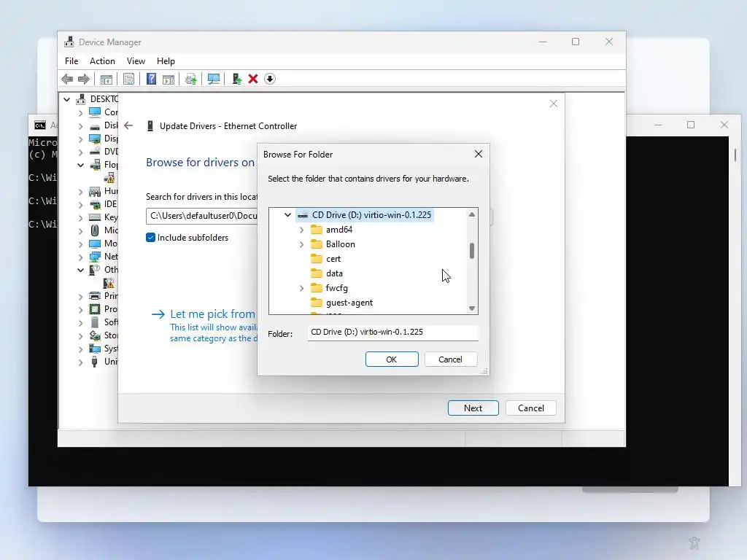Click Scan for hardware changes monitor icon
The height and width of the screenshot is (560, 747).
tap(214, 79)
